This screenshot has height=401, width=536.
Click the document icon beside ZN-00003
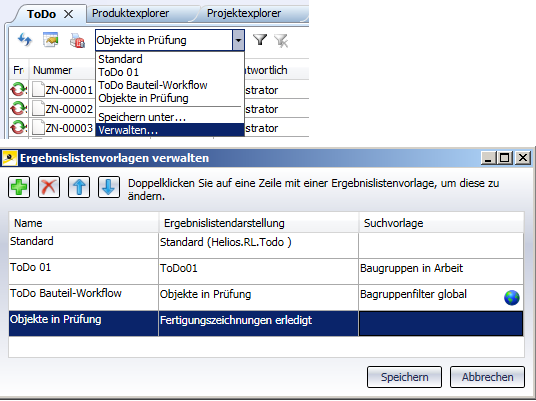[x=38, y=128]
